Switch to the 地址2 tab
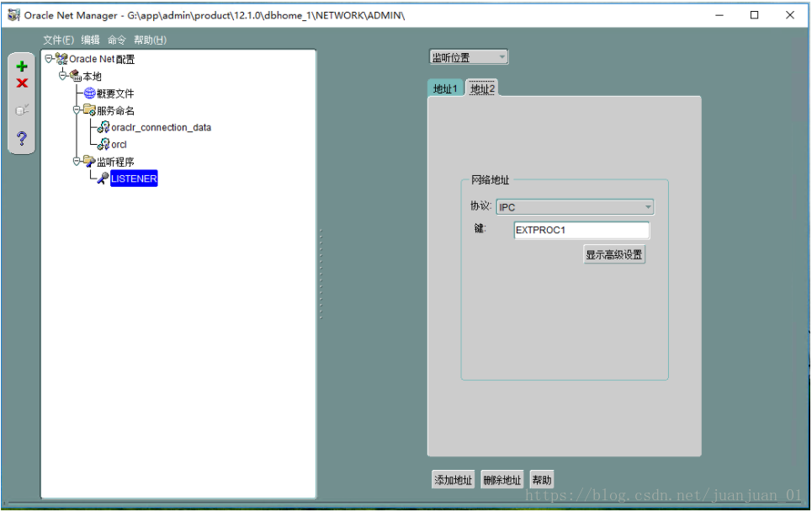812x512 pixels. [x=482, y=88]
